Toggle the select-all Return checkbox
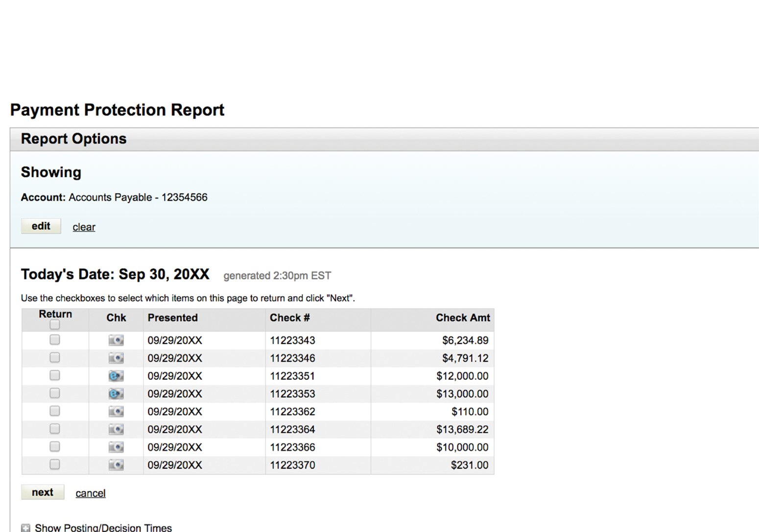Screen dimensions: 759x532 (55, 324)
